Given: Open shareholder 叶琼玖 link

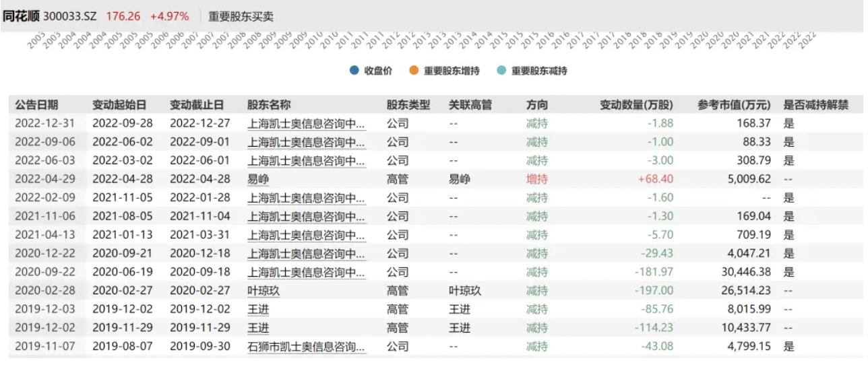Looking at the screenshot, I should point(263,291).
